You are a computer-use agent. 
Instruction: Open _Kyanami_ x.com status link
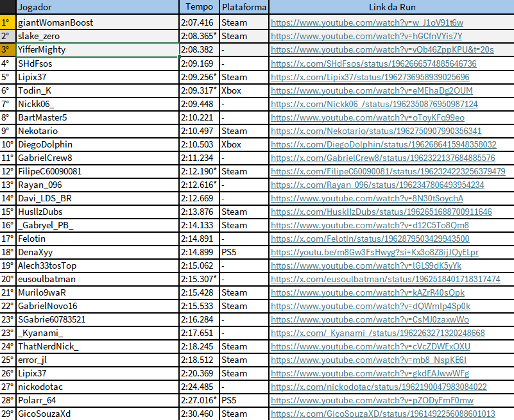click(377, 333)
